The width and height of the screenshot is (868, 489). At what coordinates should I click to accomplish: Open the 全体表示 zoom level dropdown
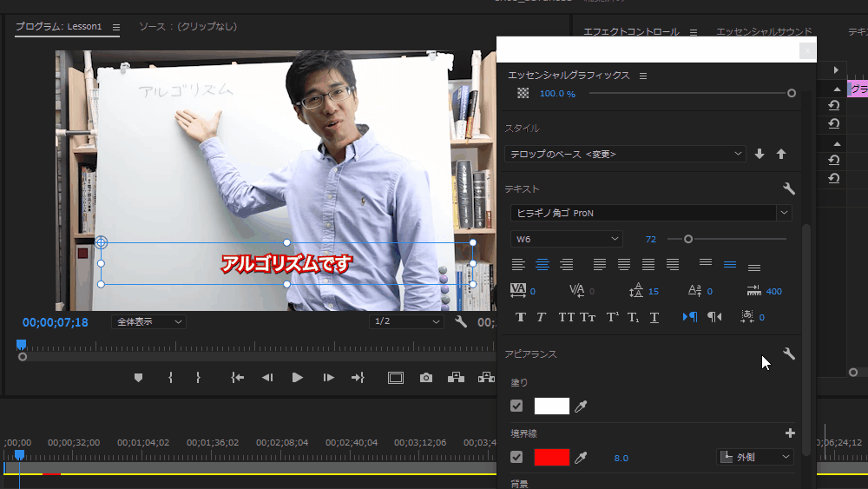[x=148, y=321]
